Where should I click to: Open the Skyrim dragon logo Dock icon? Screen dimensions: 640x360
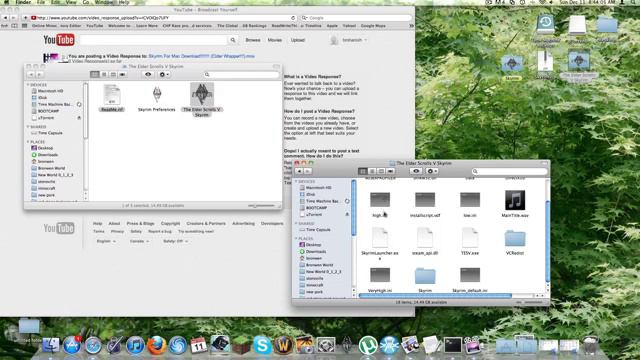pos(347,345)
